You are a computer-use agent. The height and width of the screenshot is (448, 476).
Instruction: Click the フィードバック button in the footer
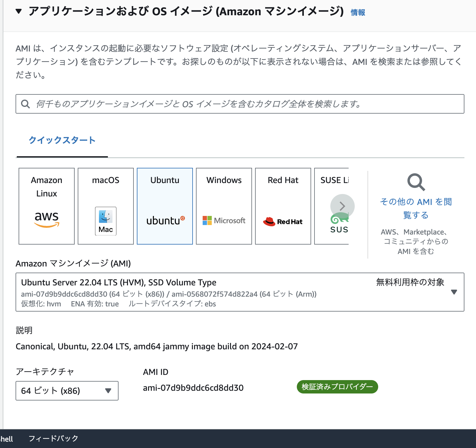tap(53, 439)
